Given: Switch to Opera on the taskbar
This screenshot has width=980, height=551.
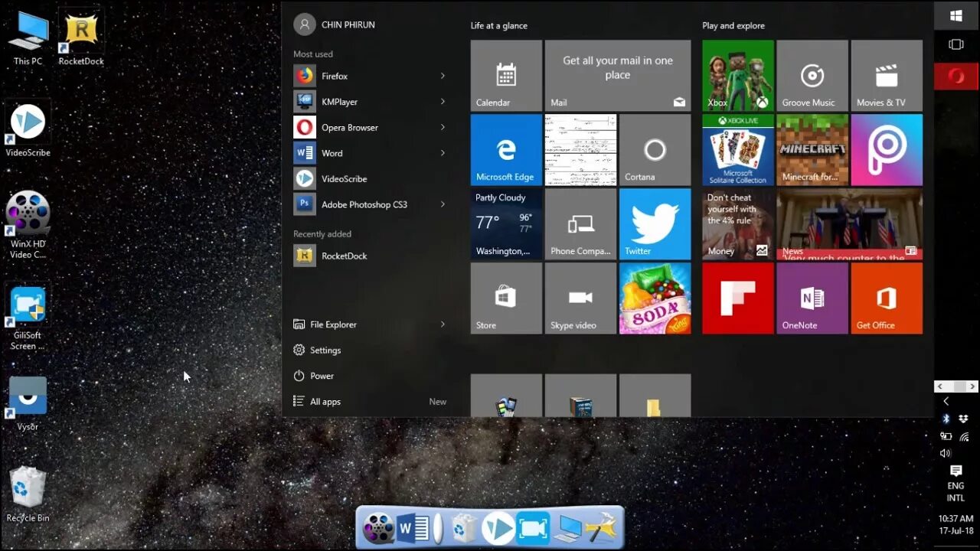Looking at the screenshot, I should pyautogui.click(x=956, y=77).
